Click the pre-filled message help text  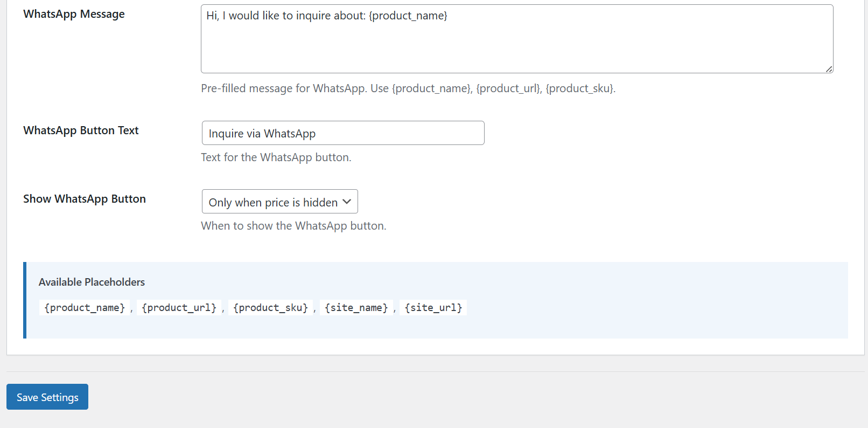coord(408,88)
